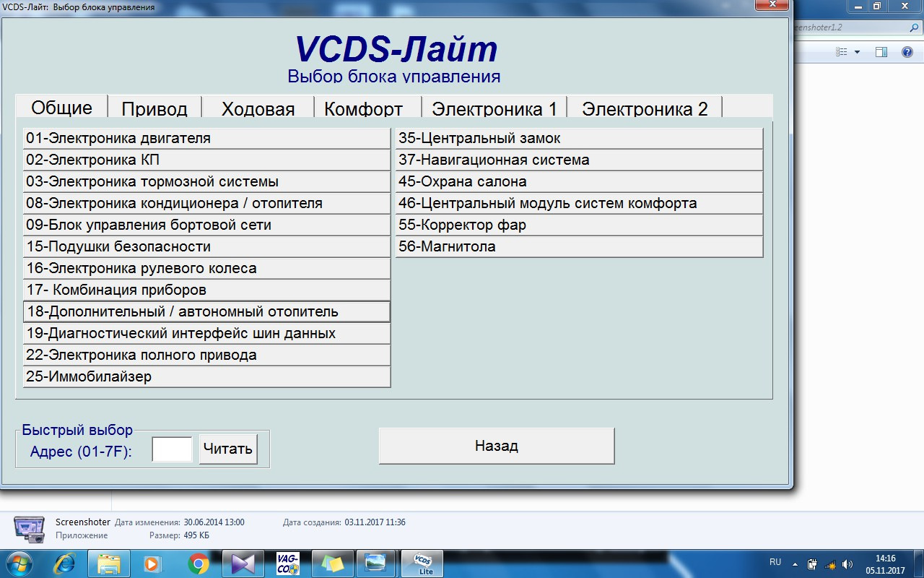Open the network tray icon
Screen dimensions: 924x578
tap(830, 564)
